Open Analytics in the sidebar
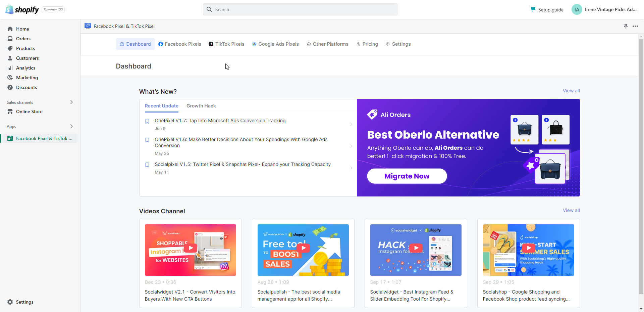The height and width of the screenshot is (312, 644). click(25, 68)
